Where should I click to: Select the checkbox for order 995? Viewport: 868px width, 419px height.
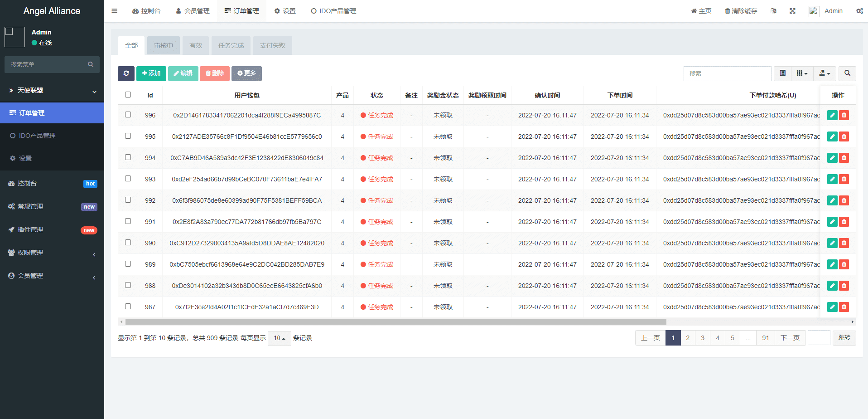point(128,136)
